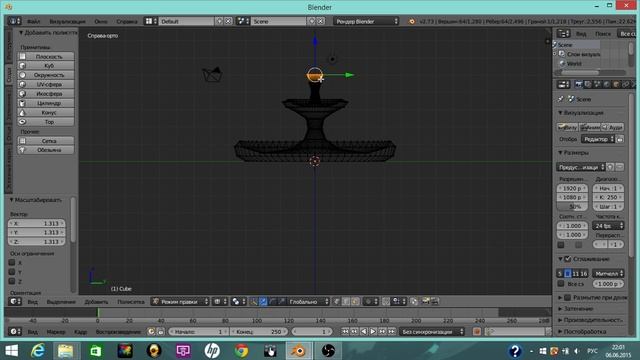Toggle Y axis constraint checkbox
The width and height of the screenshot is (640, 360).
tap(12, 272)
